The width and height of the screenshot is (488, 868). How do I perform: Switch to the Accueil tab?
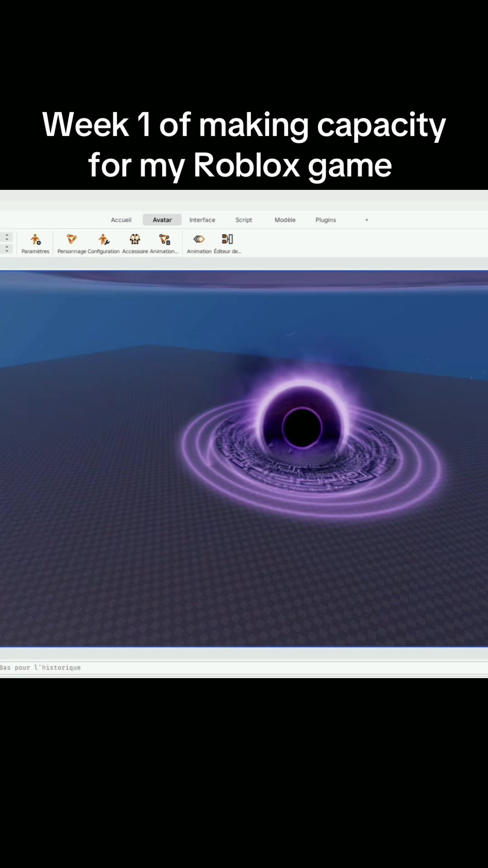[121, 220]
